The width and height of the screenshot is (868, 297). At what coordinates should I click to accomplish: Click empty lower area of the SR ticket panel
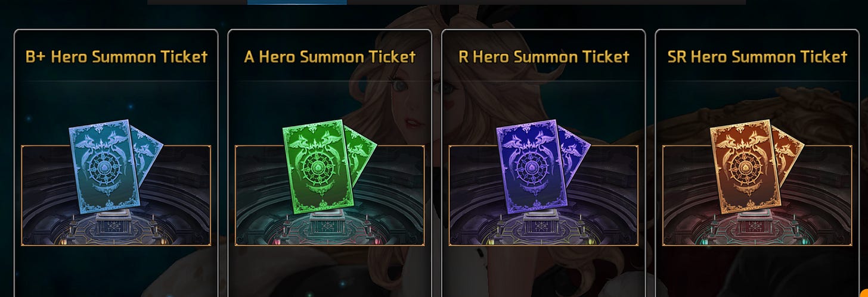click(757, 271)
